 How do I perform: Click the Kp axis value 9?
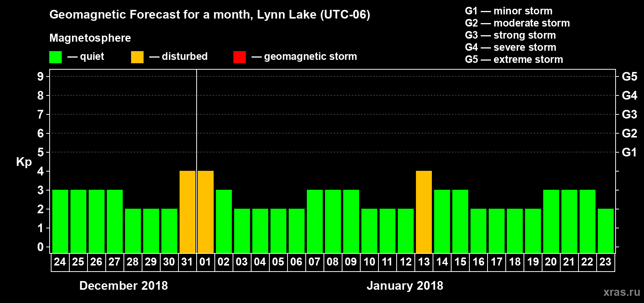pyautogui.click(x=41, y=77)
